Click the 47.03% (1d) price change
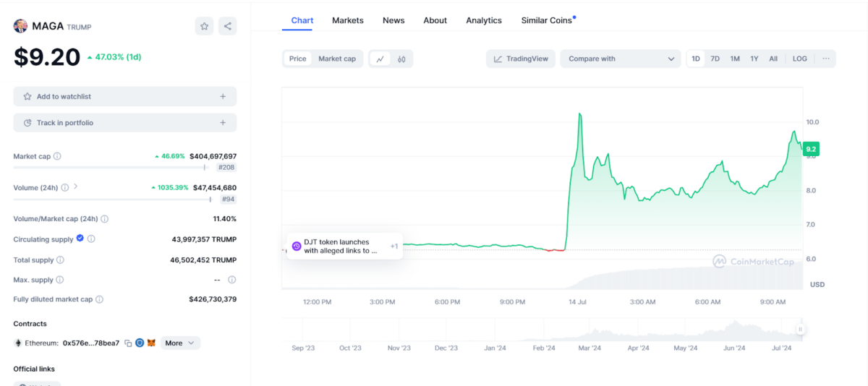This screenshot has height=386, width=868. coord(114,57)
